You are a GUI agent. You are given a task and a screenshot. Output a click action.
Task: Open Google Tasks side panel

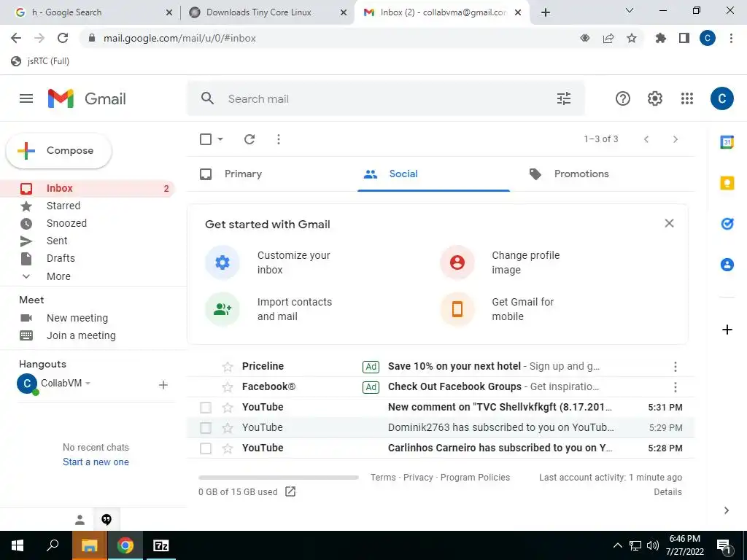727,223
